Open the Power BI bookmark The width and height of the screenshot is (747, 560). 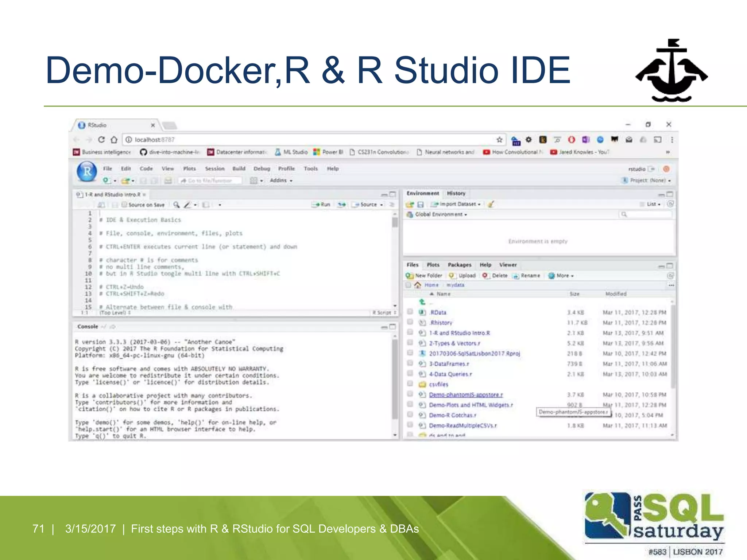328,152
